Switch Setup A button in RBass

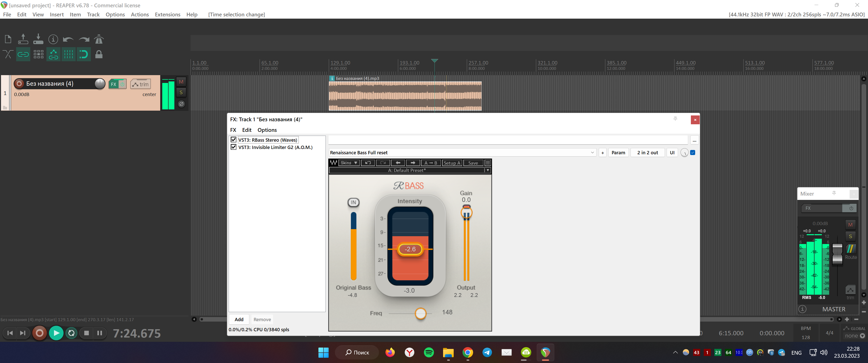tap(452, 163)
